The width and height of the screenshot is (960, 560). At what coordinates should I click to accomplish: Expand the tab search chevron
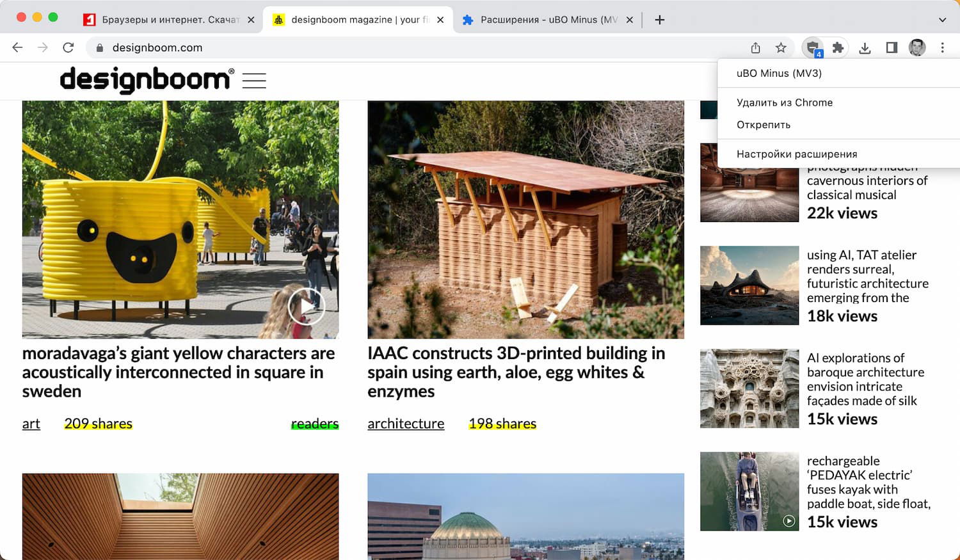pos(942,20)
